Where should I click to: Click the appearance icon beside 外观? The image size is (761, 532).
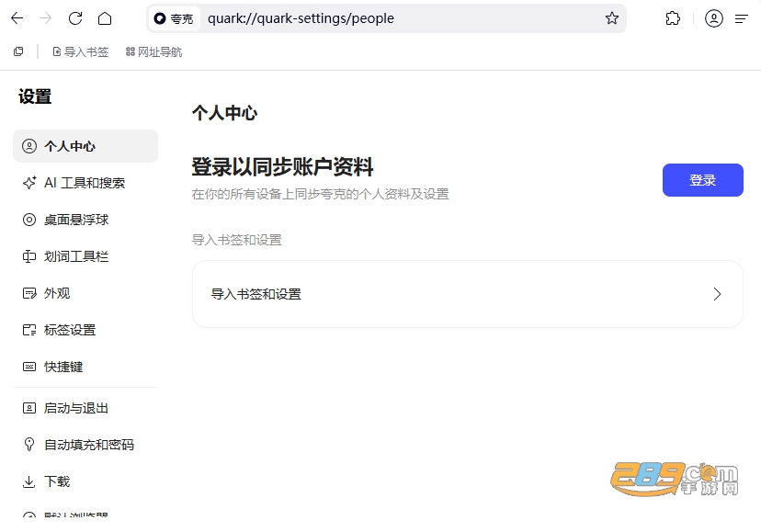pyautogui.click(x=29, y=293)
